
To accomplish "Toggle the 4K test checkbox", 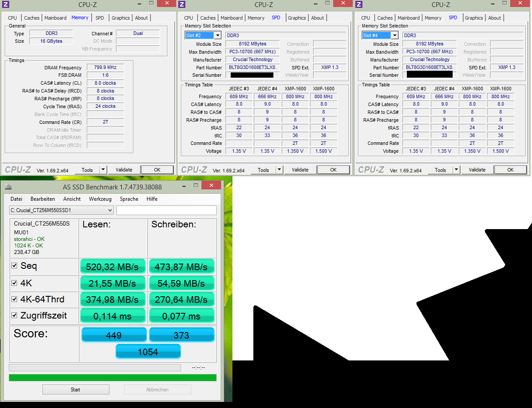I will [x=14, y=283].
